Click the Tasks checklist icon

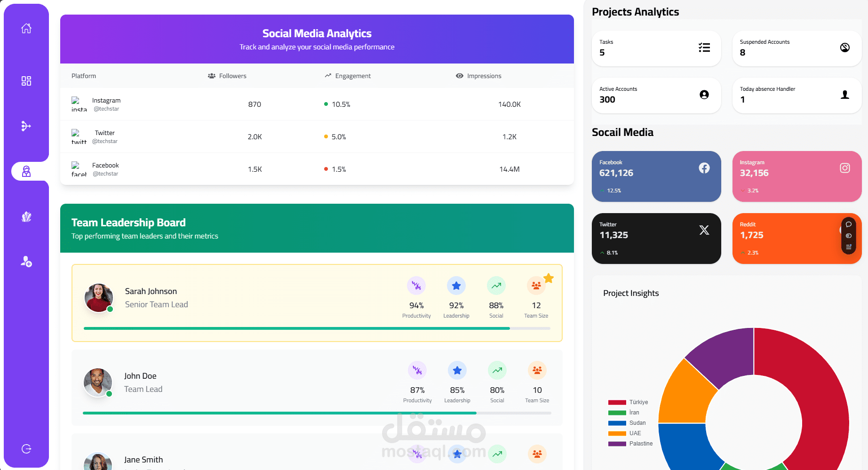click(704, 48)
